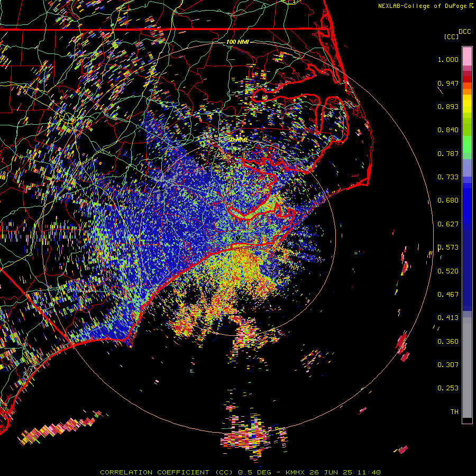
Task: Click the gray segment of the color bar
Action: (467, 368)
